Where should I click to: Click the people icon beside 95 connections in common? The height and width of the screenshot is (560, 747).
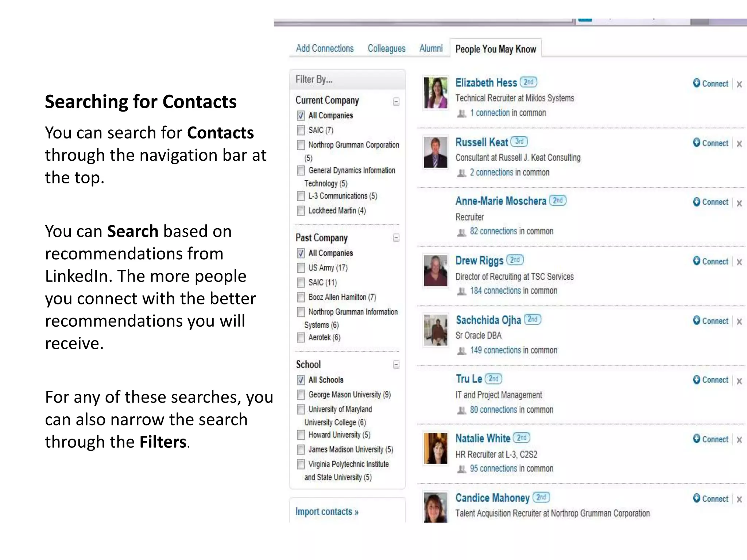coord(462,469)
